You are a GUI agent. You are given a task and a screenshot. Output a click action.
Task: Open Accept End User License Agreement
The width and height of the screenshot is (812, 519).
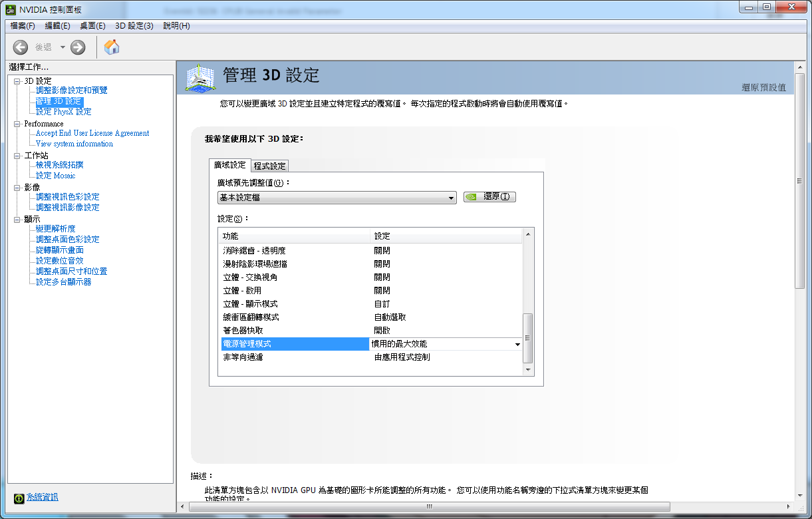point(92,133)
